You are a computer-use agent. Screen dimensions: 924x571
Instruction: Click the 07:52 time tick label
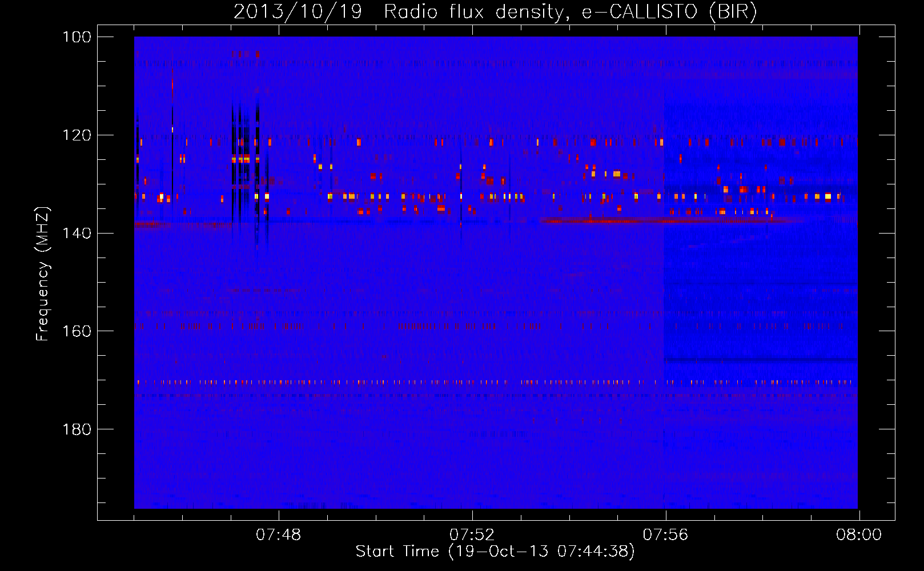point(472,535)
